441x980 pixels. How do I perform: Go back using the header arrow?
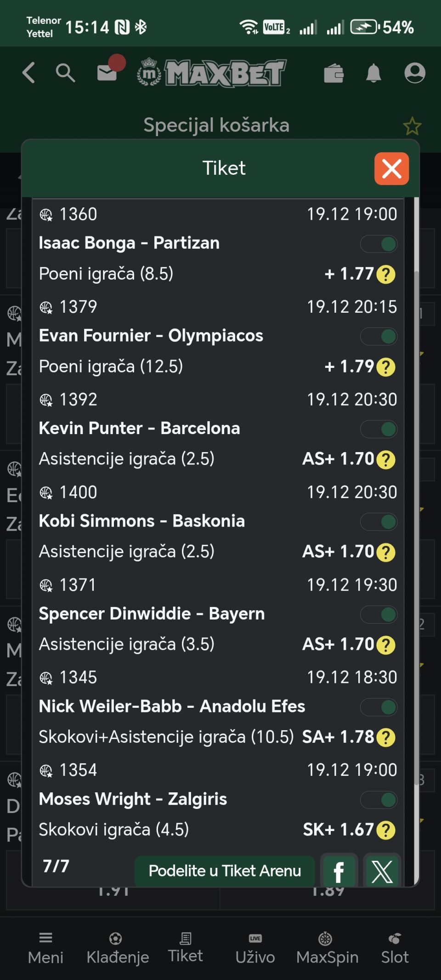pos(29,73)
